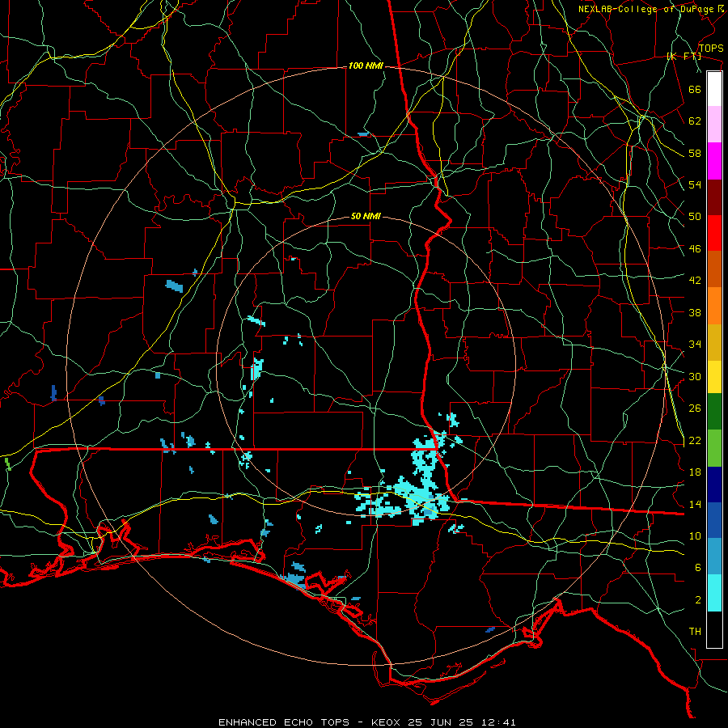Click the Enhanced Echo Tops KEOX caption
Screen dimensions: 728x728
click(366, 722)
